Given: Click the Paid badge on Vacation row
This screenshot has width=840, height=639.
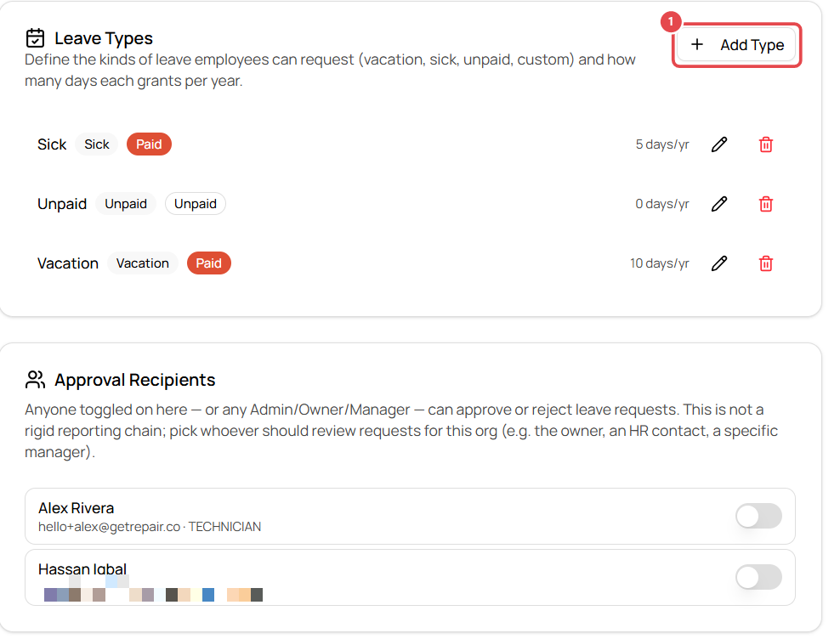Looking at the screenshot, I should pos(209,263).
